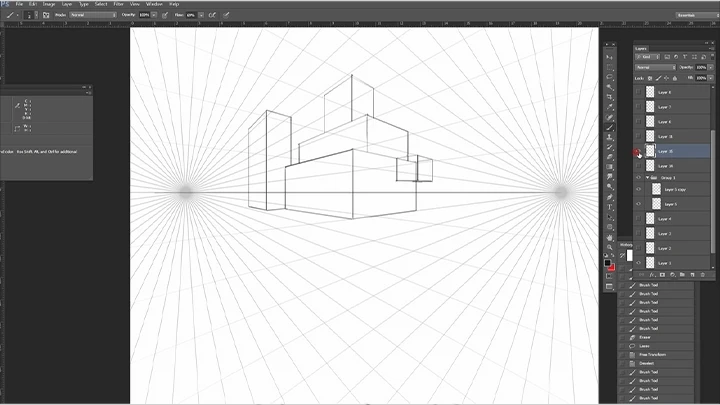This screenshot has width=720, height=405.
Task: Open the Kind filter dropdown
Action: pos(648,57)
